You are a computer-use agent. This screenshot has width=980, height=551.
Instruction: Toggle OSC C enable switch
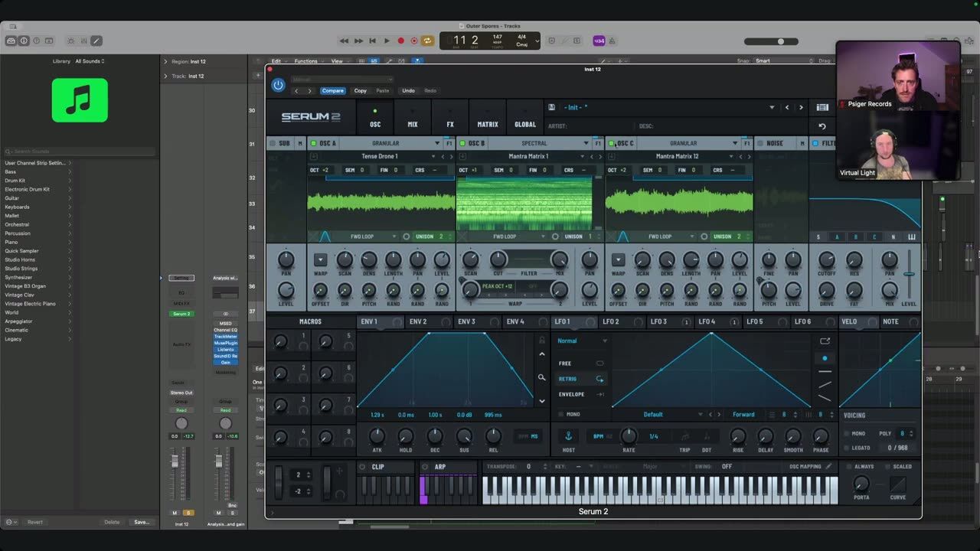pyautogui.click(x=612, y=143)
